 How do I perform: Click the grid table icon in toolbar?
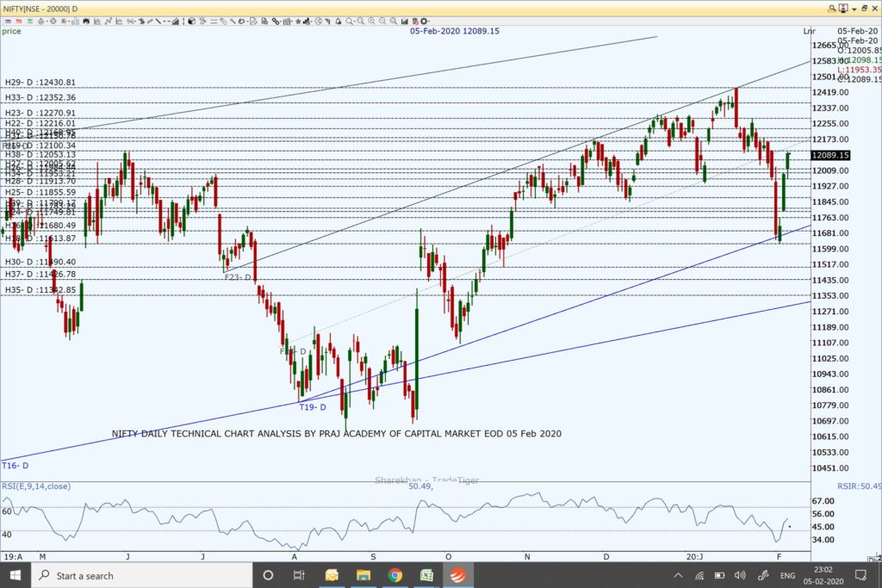pos(287,22)
